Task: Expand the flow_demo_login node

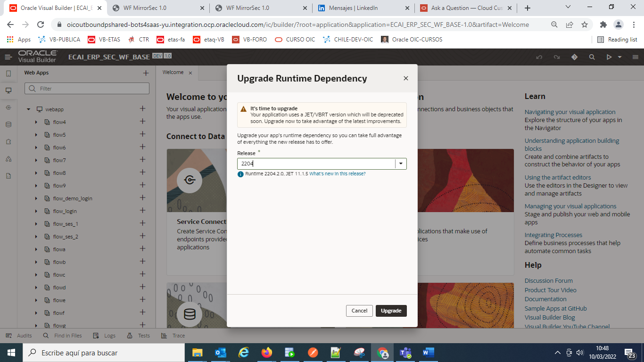Action: tap(36, 198)
